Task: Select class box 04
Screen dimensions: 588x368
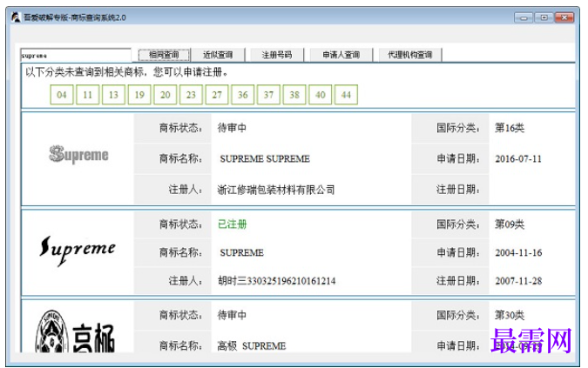Action: tap(62, 95)
